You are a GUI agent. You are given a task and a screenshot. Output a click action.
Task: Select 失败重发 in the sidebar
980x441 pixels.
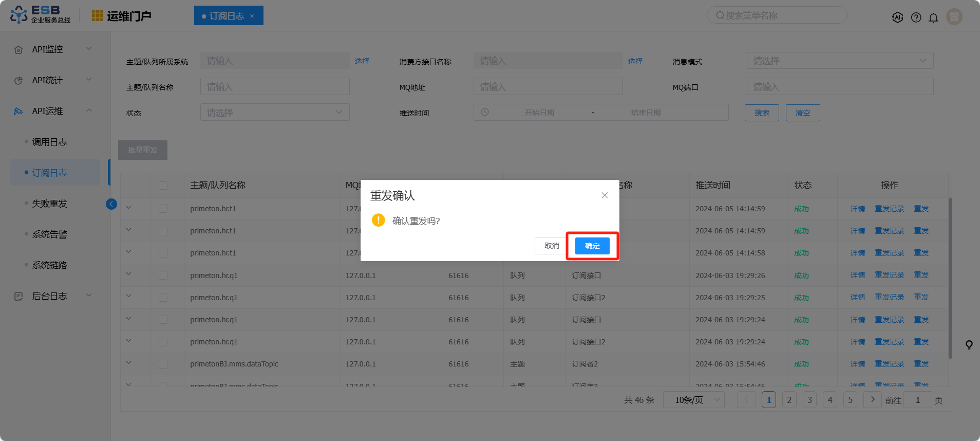tap(50, 204)
